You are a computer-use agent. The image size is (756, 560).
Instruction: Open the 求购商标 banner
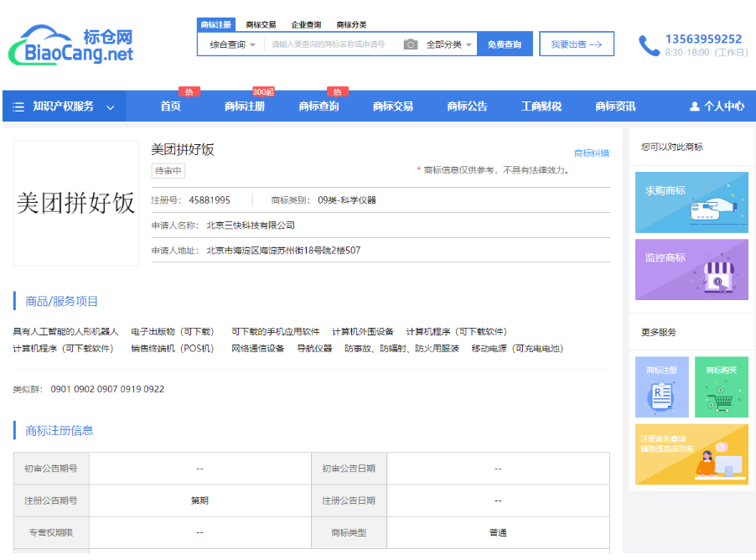pos(691,202)
